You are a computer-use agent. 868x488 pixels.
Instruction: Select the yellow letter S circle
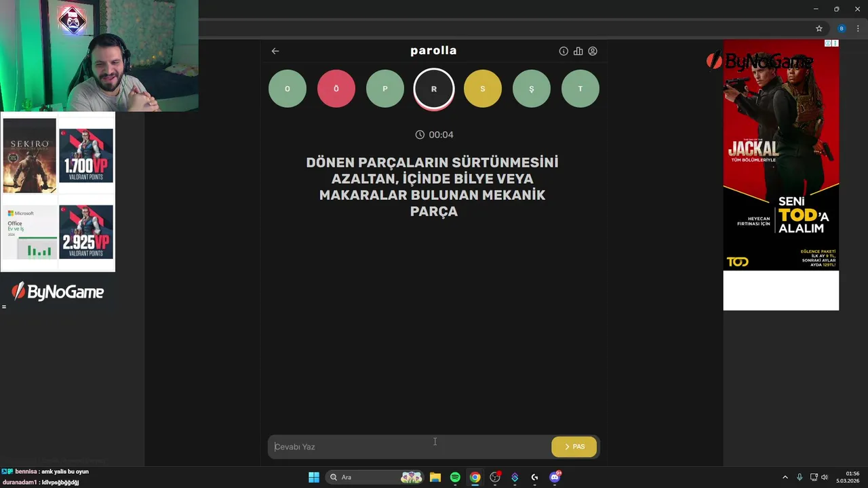483,89
